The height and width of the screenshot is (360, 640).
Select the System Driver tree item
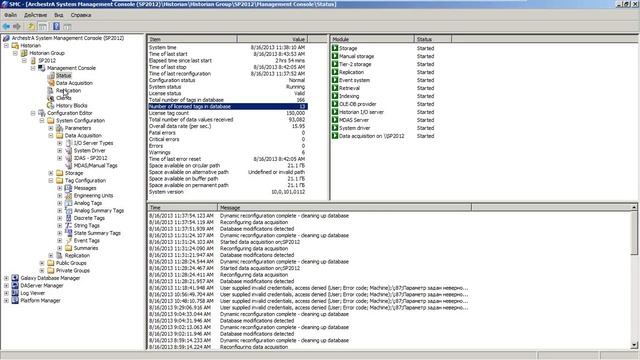pos(89,151)
